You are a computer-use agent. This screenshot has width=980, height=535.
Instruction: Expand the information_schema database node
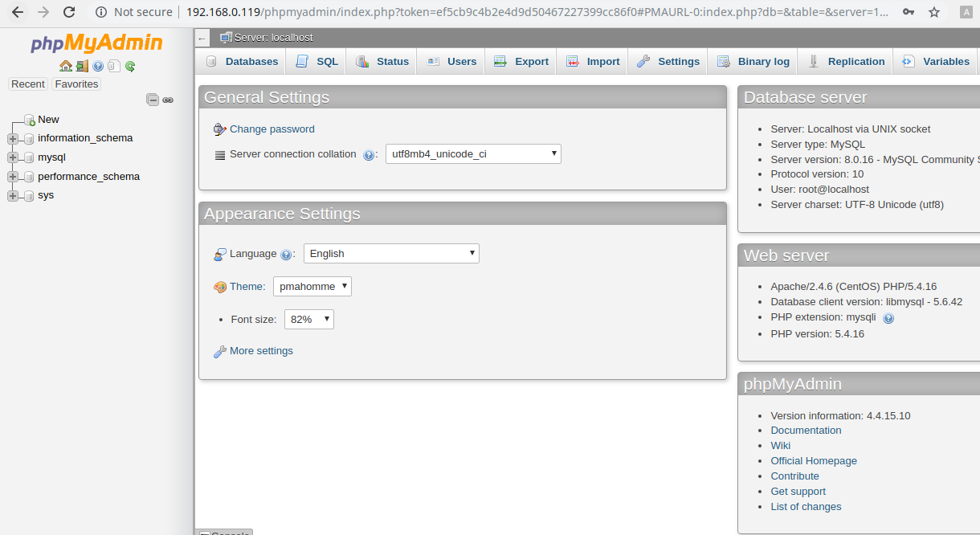coord(13,138)
